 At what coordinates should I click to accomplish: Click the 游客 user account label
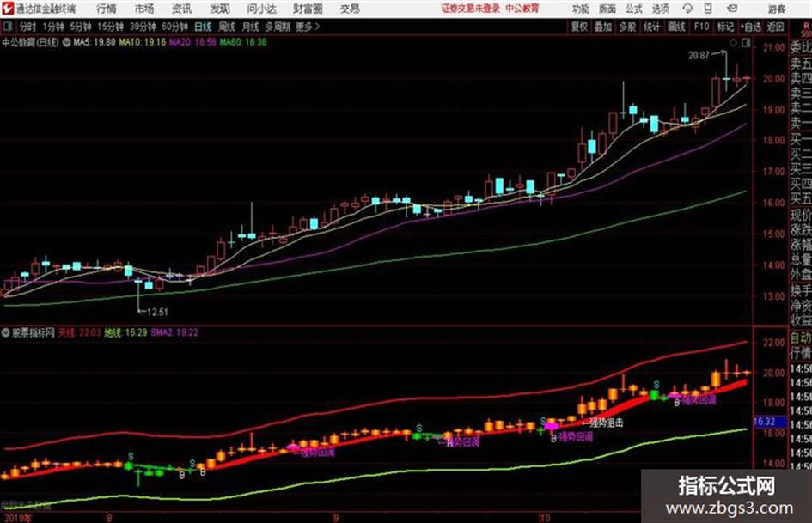point(776,9)
